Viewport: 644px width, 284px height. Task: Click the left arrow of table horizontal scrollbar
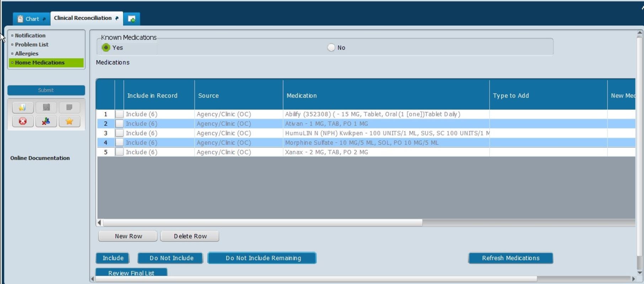100,223
